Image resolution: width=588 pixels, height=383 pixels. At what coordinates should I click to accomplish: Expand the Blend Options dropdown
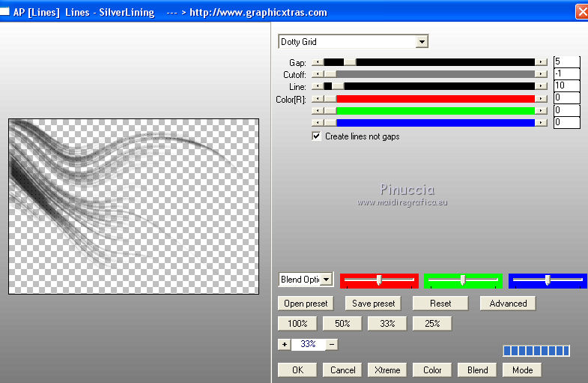326,280
